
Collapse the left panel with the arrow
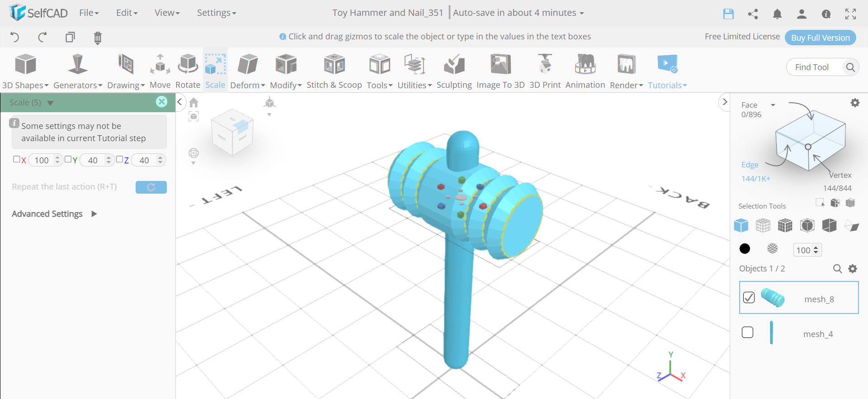point(179,102)
